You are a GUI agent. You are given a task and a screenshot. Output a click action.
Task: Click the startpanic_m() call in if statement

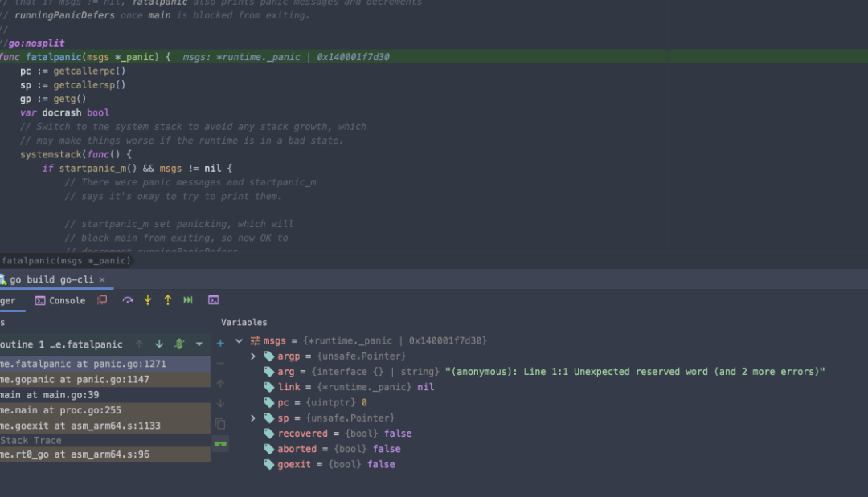98,169
